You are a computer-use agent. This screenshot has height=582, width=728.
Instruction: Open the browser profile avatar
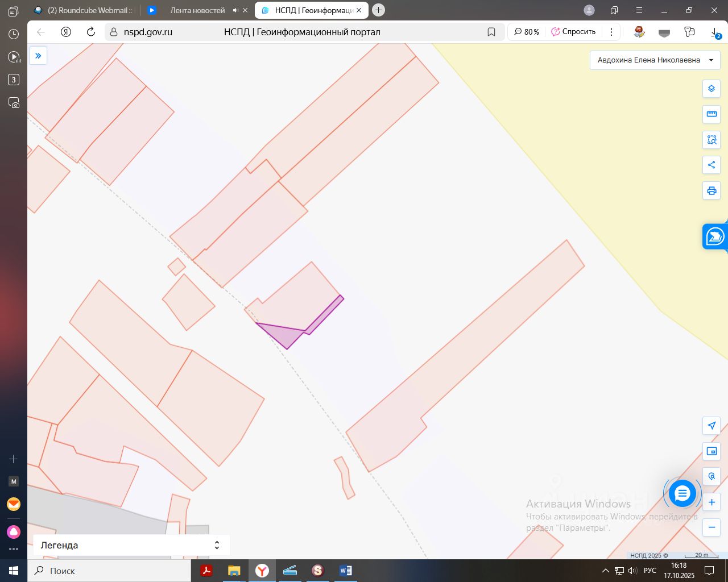(589, 10)
